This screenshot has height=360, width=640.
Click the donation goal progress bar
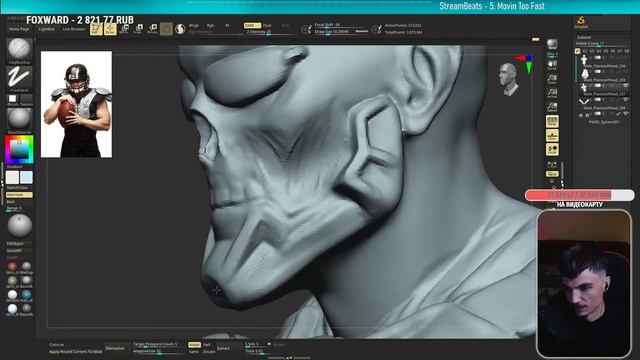pyautogui.click(x=580, y=195)
